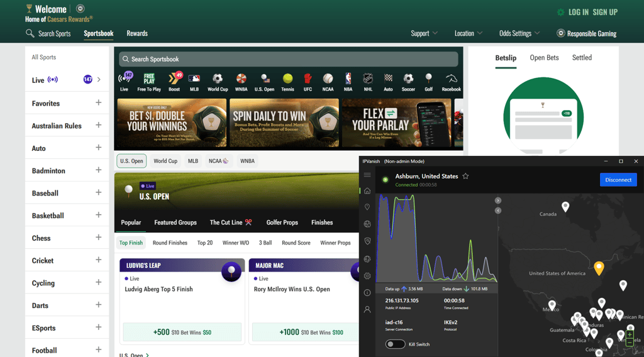This screenshot has height=357, width=644.
Task: Select the WNBA filter chip
Action: point(247,161)
